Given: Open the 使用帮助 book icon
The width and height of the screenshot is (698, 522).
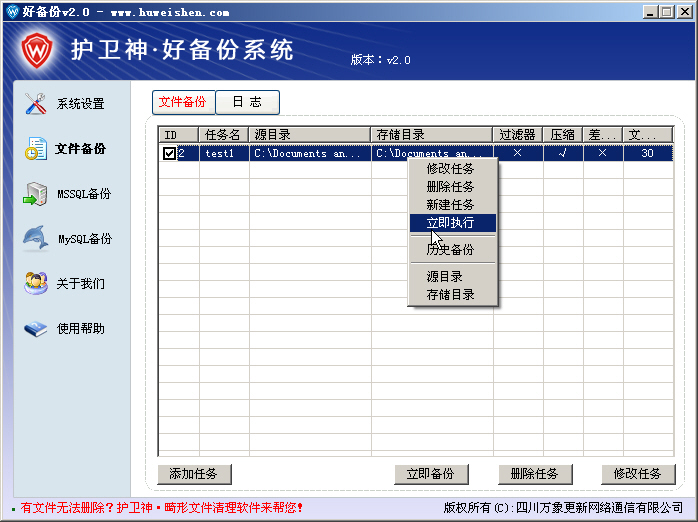Looking at the screenshot, I should pyautogui.click(x=36, y=328).
